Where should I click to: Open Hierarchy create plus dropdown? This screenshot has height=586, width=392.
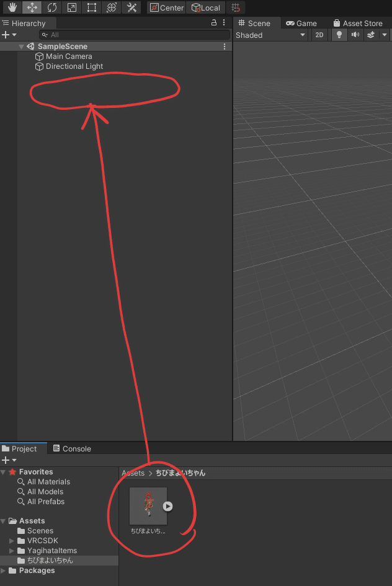(x=9, y=35)
